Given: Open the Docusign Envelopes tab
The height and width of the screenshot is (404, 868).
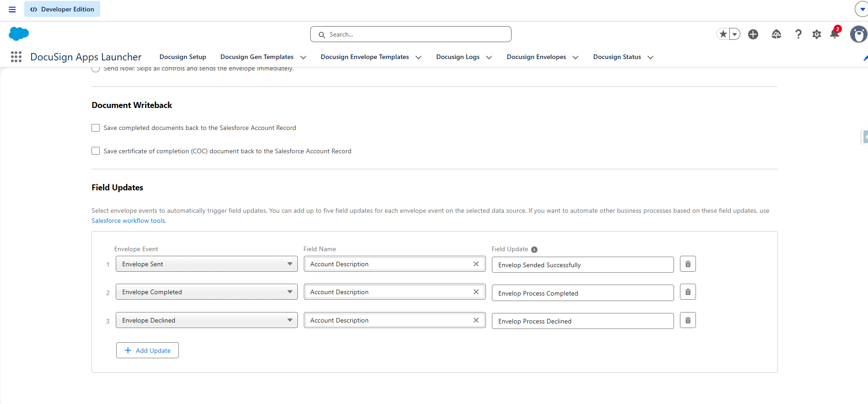Looking at the screenshot, I should point(536,57).
